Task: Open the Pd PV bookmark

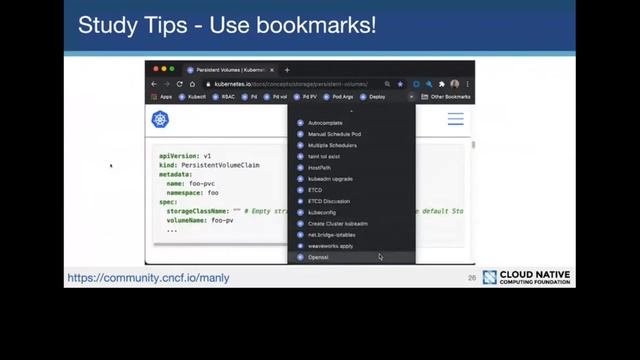Action: [305, 97]
